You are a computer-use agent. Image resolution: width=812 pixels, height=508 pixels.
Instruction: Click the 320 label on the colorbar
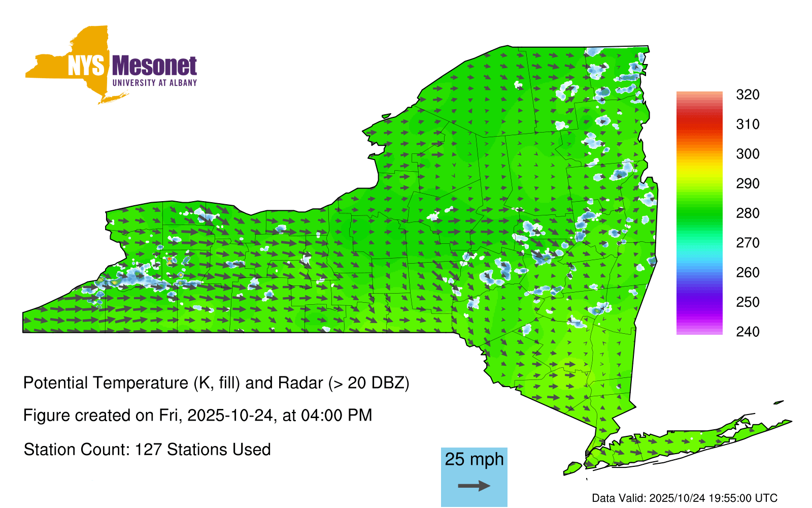748,94
